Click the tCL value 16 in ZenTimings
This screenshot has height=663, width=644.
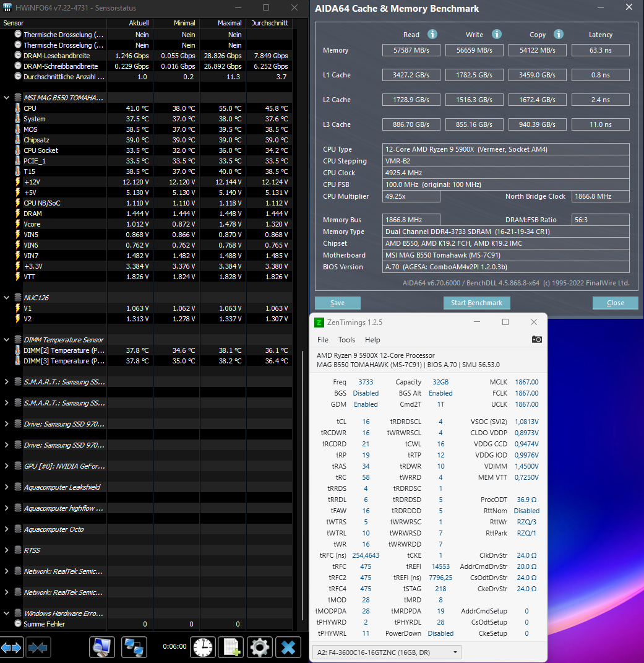[366, 422]
